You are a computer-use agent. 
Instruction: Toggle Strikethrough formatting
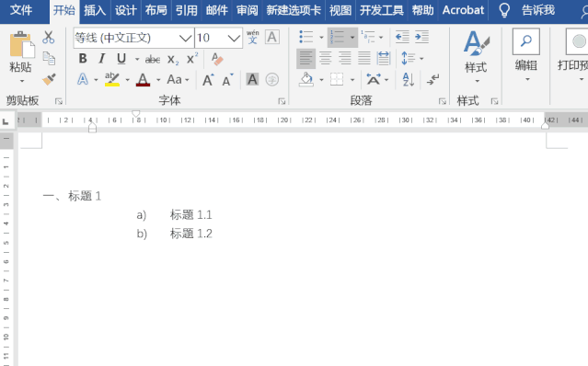152,59
